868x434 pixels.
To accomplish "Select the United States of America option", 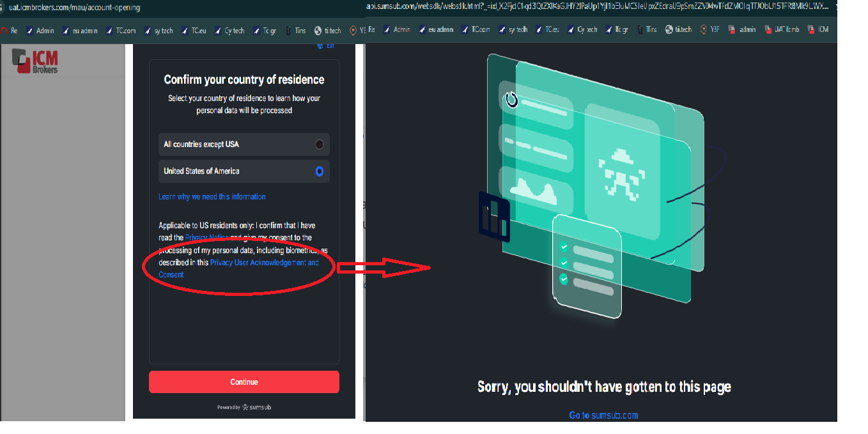I will point(244,171).
